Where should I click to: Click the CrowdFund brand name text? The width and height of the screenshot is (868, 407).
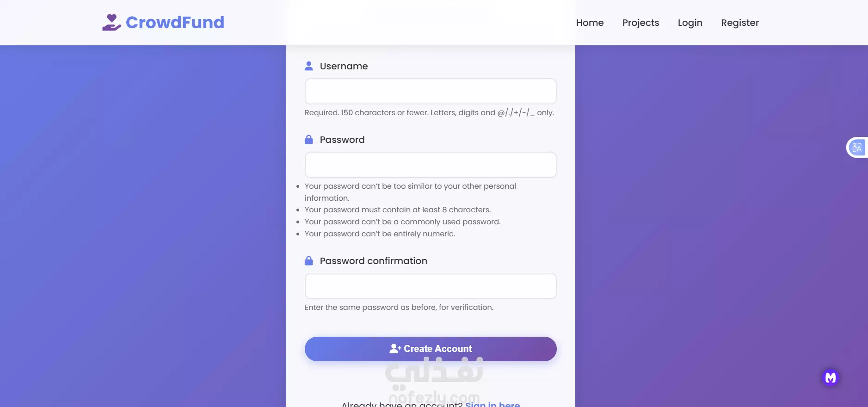click(175, 22)
